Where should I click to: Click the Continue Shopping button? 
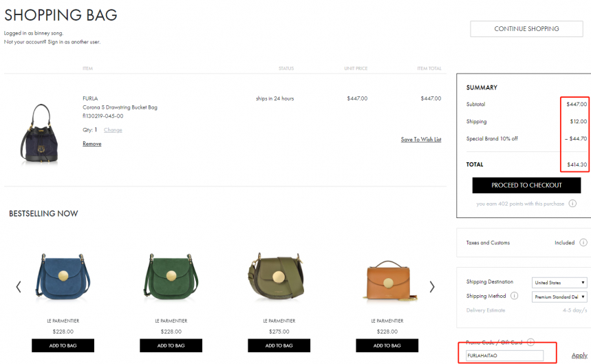pos(526,29)
